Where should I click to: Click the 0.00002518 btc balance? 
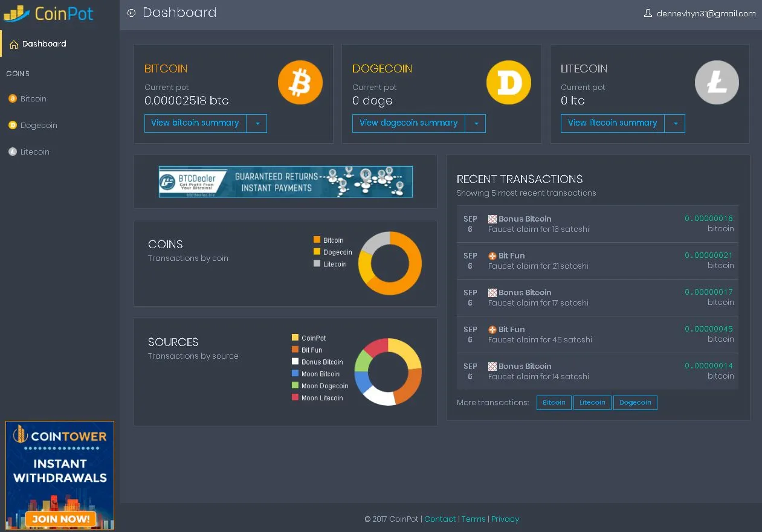click(x=187, y=101)
